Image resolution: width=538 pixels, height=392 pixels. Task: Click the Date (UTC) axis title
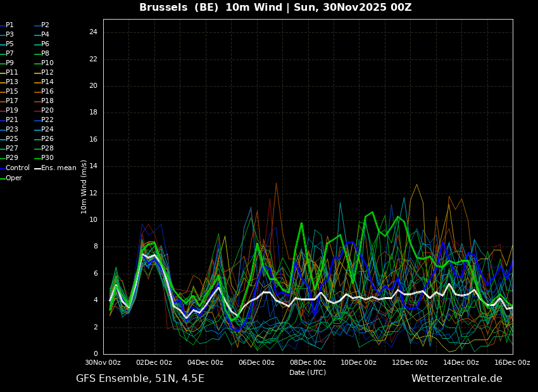coord(308,373)
